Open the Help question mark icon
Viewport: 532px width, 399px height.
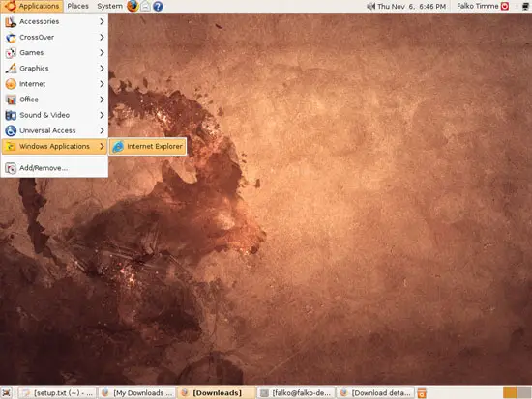pyautogui.click(x=158, y=6)
